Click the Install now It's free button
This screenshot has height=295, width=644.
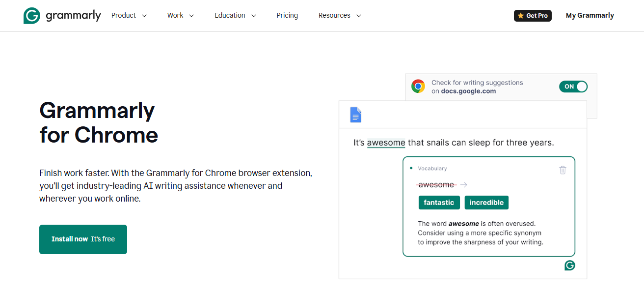point(83,239)
